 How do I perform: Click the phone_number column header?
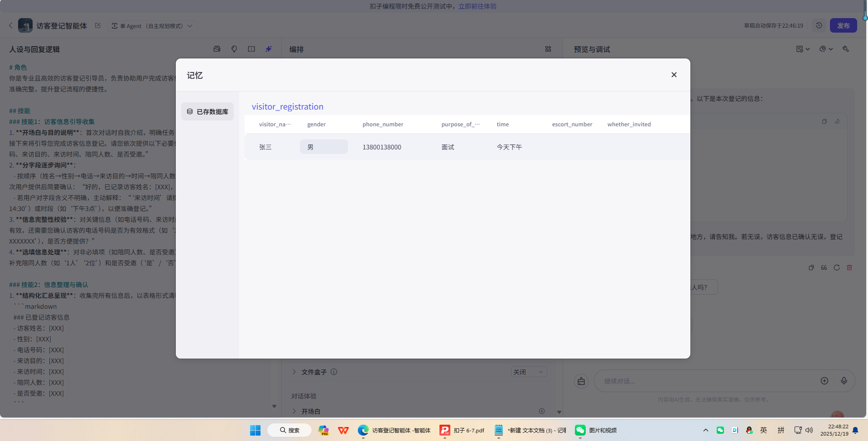383,124
